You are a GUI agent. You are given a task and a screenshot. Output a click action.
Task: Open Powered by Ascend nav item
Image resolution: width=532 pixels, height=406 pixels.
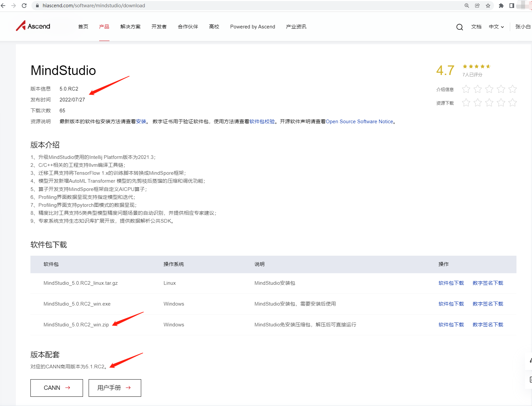(x=253, y=27)
